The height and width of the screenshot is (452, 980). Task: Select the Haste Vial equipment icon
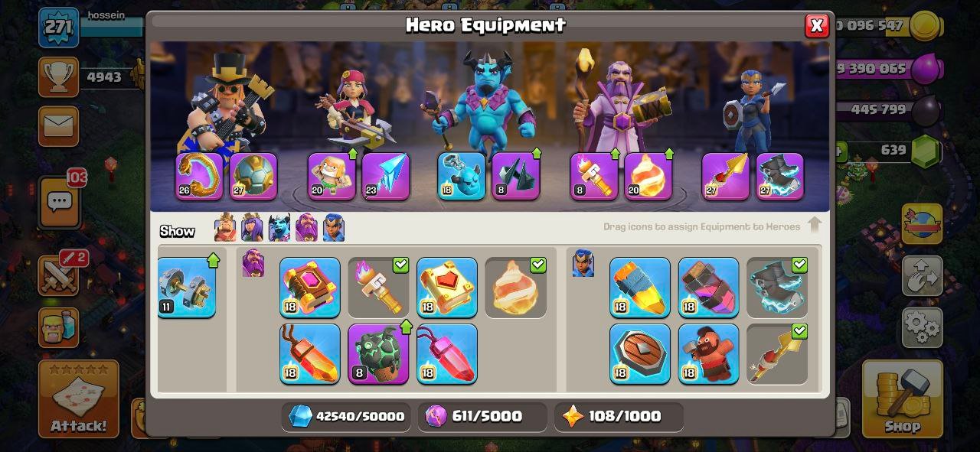point(708,288)
